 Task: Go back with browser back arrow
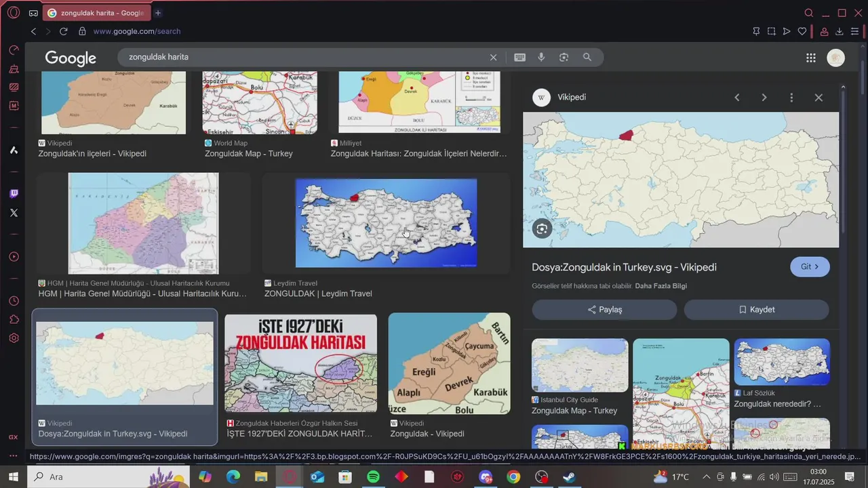click(33, 31)
